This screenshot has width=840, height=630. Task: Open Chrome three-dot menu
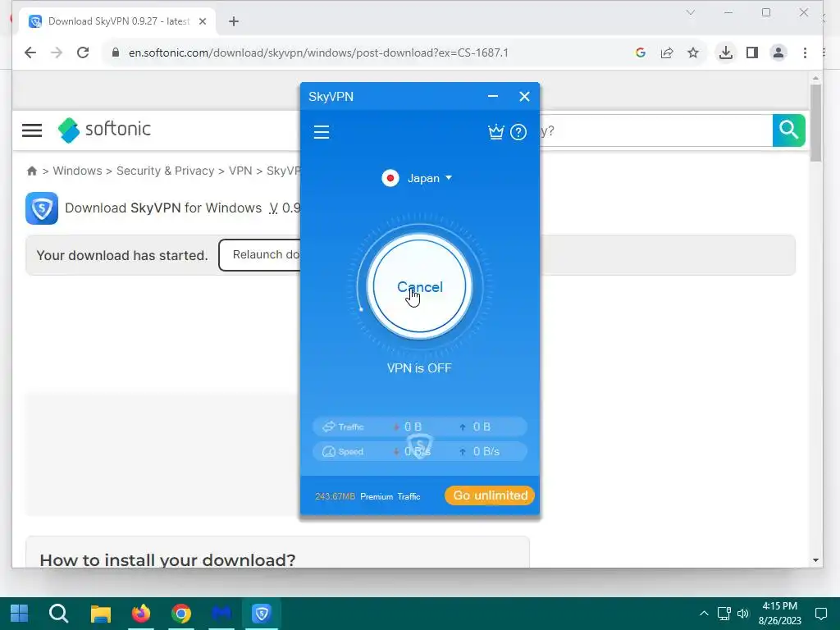click(805, 52)
